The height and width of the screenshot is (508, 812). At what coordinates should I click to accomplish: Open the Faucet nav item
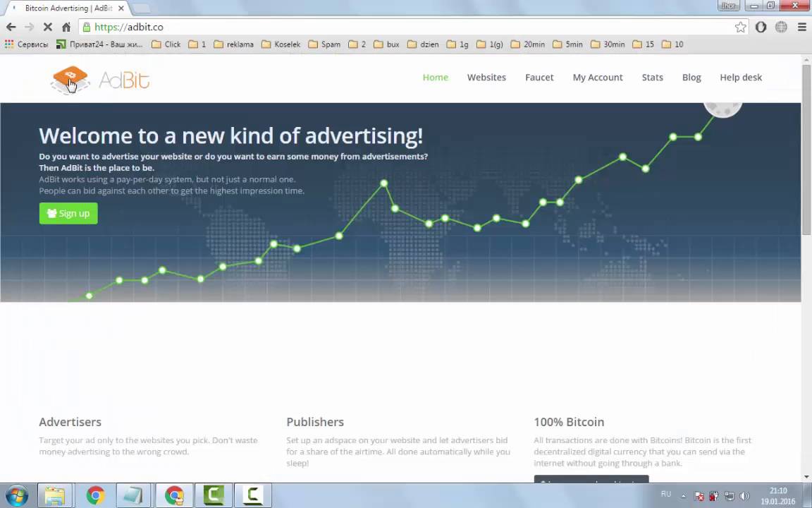click(x=539, y=77)
